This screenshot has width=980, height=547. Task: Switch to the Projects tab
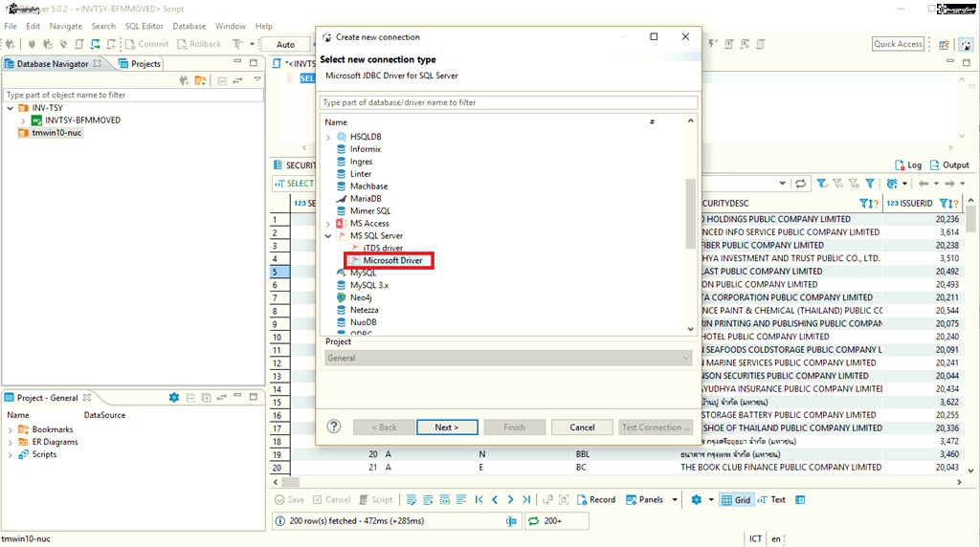coord(140,64)
